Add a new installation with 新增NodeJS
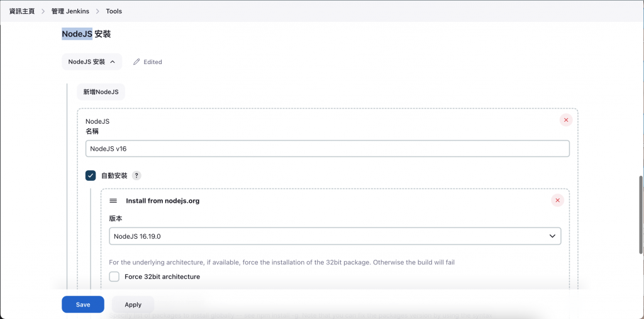This screenshot has width=644, height=319. 101,92
